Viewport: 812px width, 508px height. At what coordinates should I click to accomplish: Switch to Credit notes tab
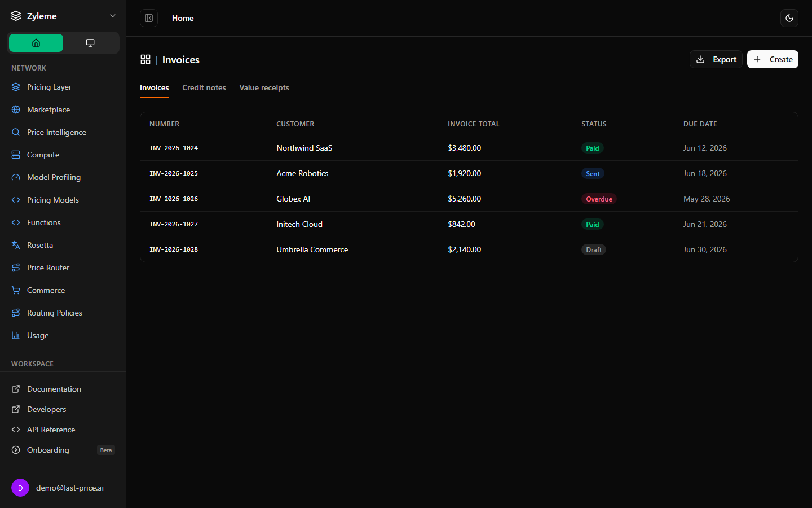pos(204,87)
